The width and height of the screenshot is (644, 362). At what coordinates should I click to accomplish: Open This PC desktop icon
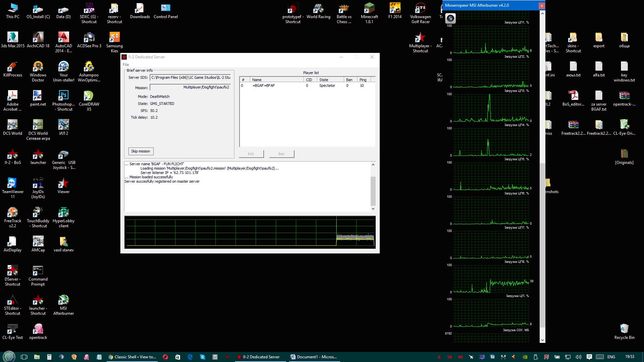point(13,11)
